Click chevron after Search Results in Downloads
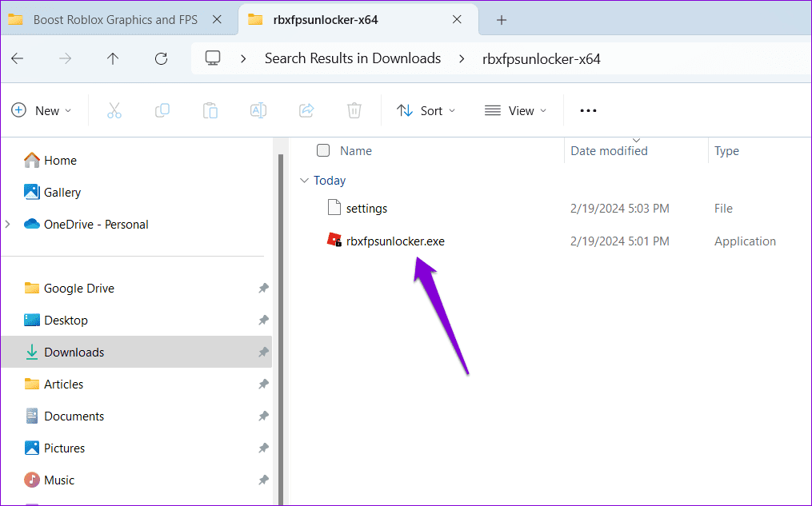This screenshot has width=812, height=506. click(462, 59)
